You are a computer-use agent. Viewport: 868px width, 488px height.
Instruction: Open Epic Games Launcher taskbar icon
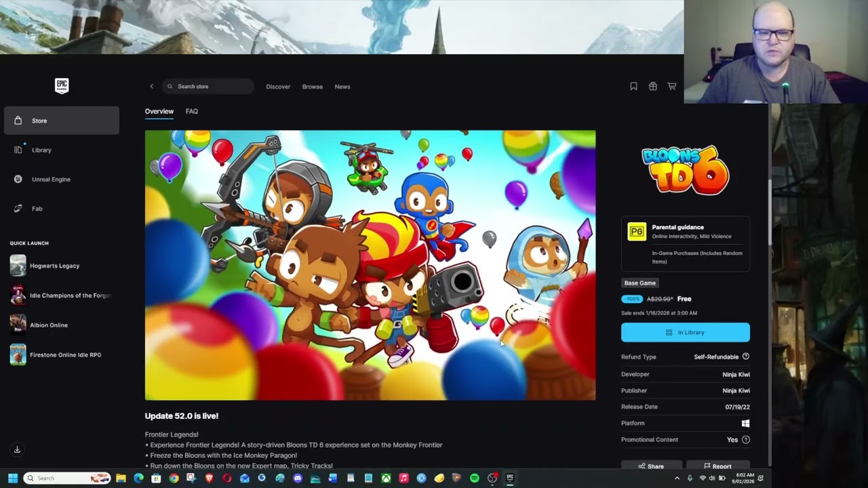tap(510, 478)
